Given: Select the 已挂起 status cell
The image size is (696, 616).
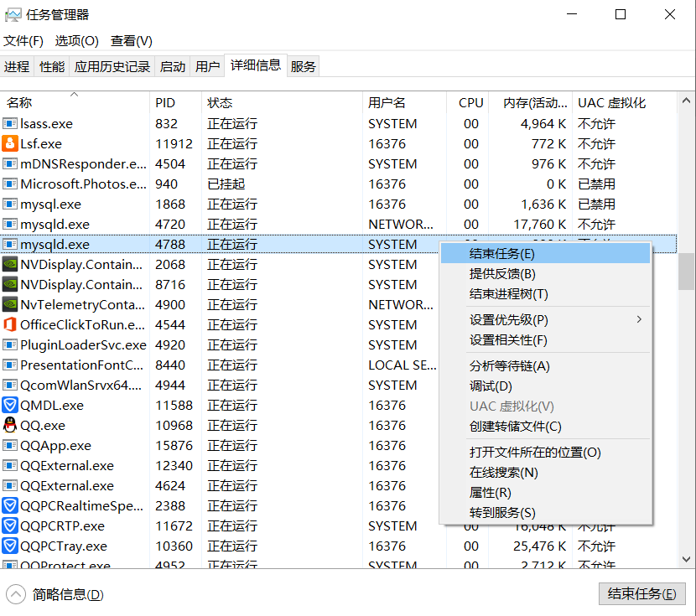Looking at the screenshot, I should [226, 184].
